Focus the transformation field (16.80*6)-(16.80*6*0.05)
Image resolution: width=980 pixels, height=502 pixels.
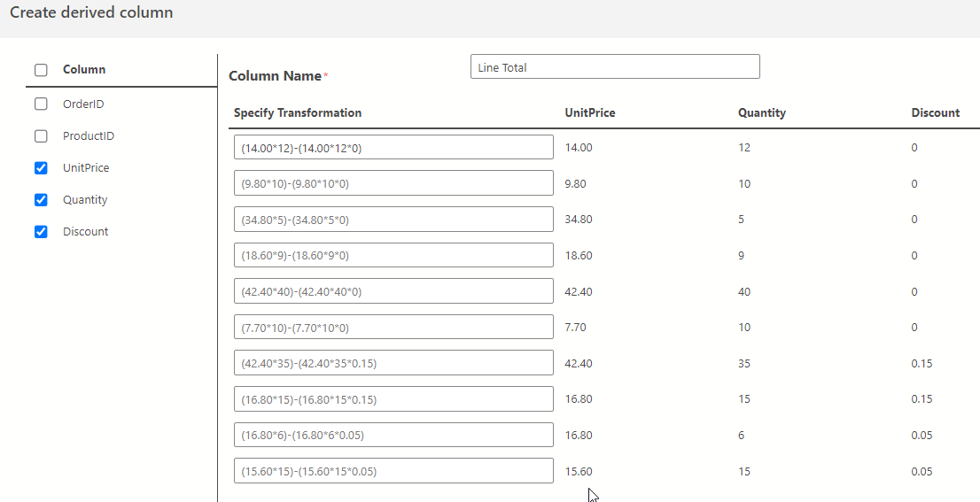pyautogui.click(x=393, y=435)
